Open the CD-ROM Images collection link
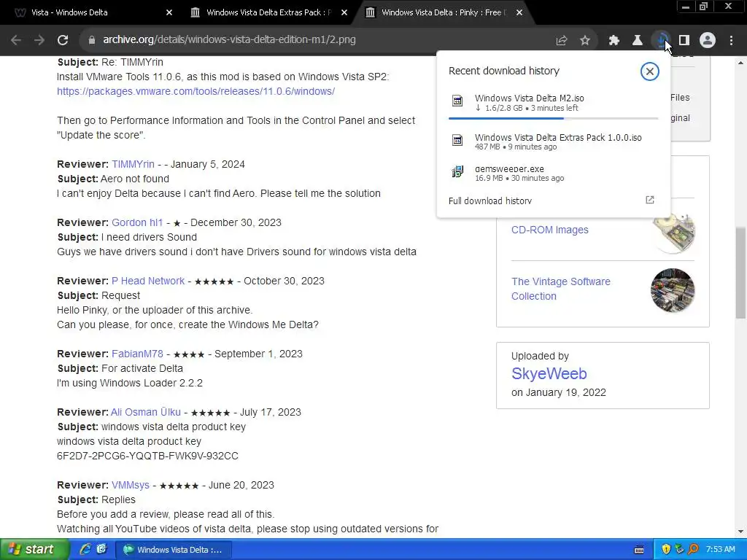This screenshot has width=747, height=560. click(550, 230)
